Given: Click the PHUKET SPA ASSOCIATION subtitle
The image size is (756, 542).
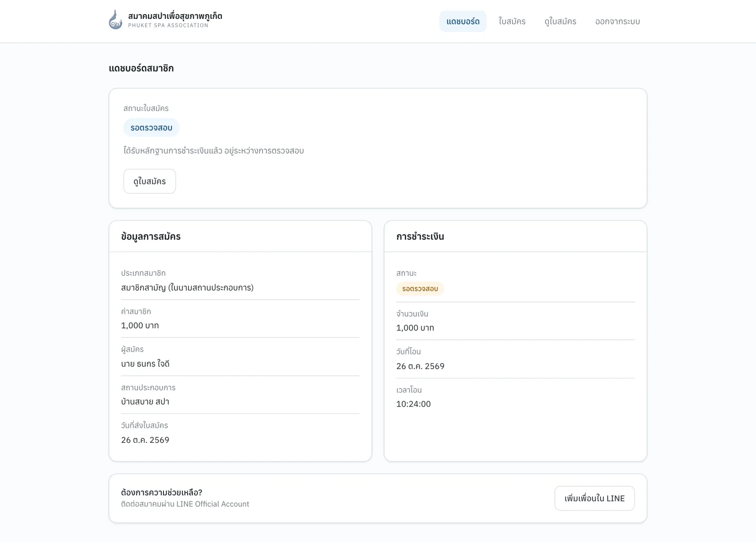Looking at the screenshot, I should pos(168,25).
